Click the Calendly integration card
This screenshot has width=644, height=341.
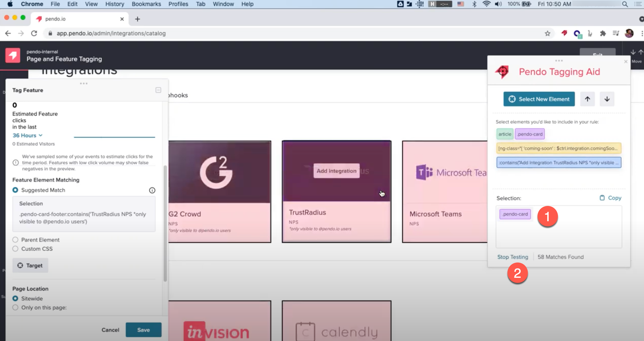click(337, 321)
